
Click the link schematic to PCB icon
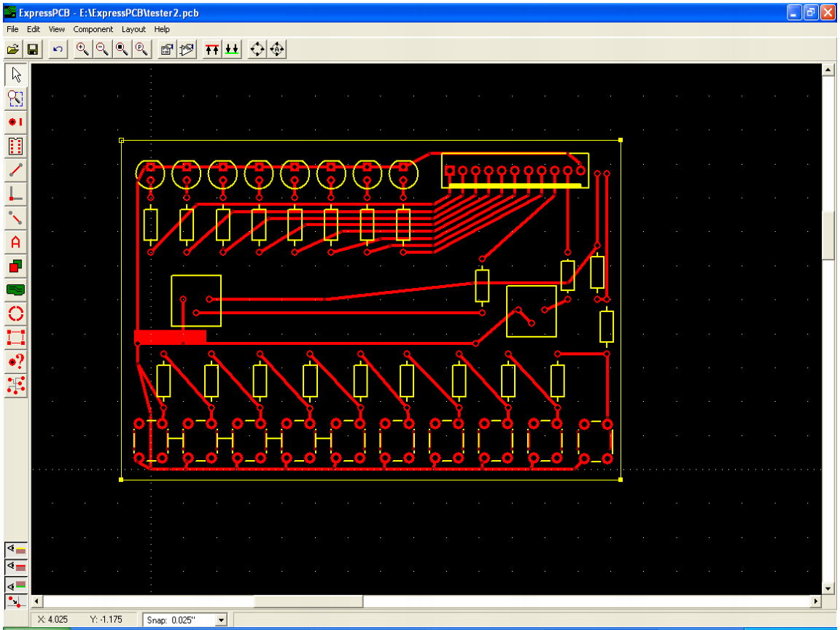click(187, 50)
